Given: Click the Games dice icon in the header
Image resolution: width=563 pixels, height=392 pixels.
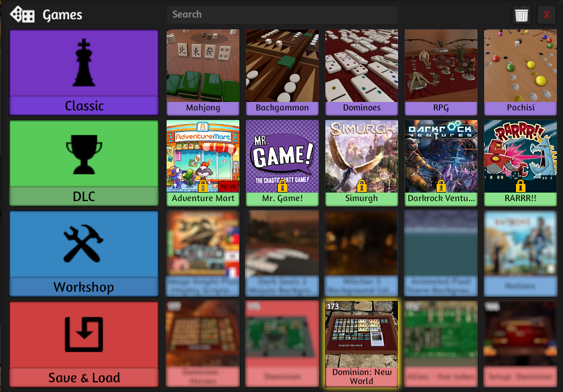Looking at the screenshot, I should pos(22,15).
